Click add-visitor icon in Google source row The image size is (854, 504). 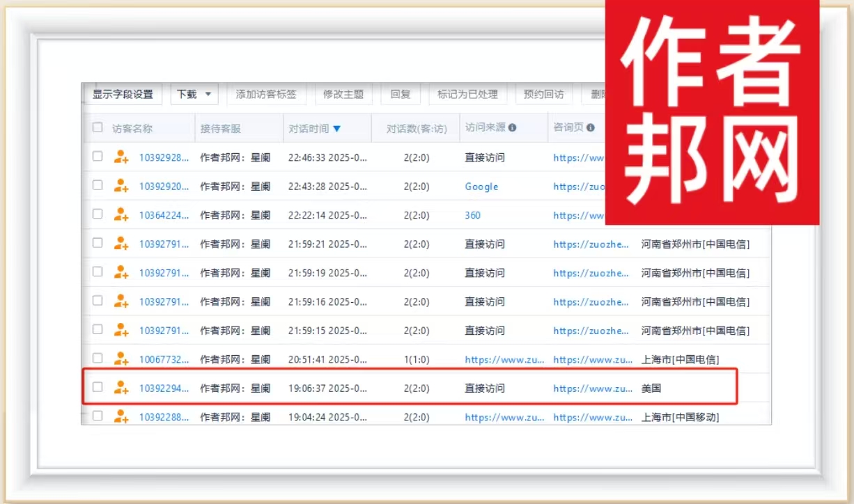pyautogui.click(x=121, y=186)
